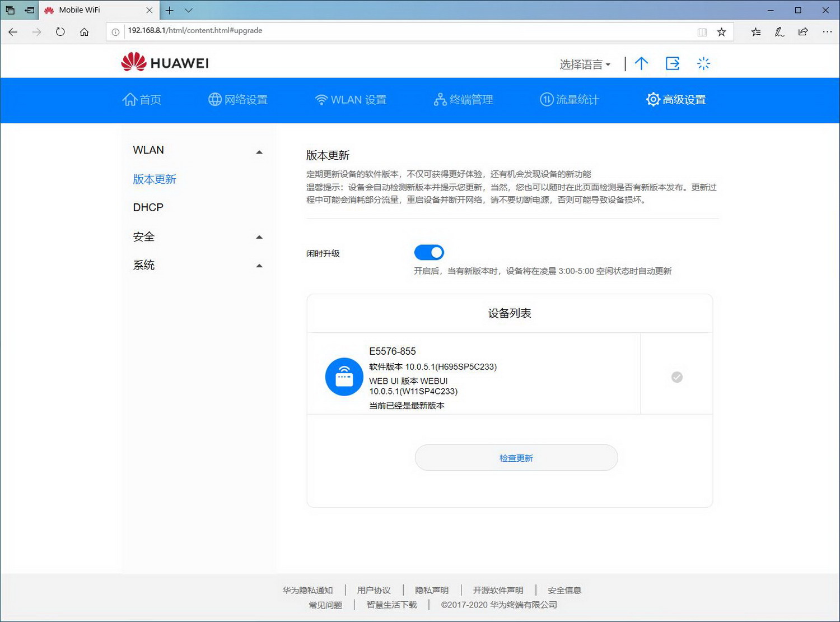Open the 华为隐私通知 footer link
Image resolution: width=840 pixels, height=622 pixels.
tap(307, 590)
